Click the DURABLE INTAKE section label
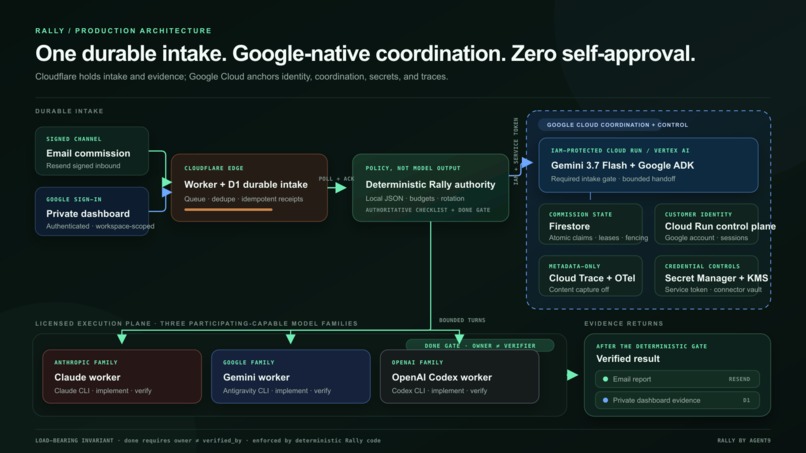This screenshot has height=453, width=806. tap(69, 111)
